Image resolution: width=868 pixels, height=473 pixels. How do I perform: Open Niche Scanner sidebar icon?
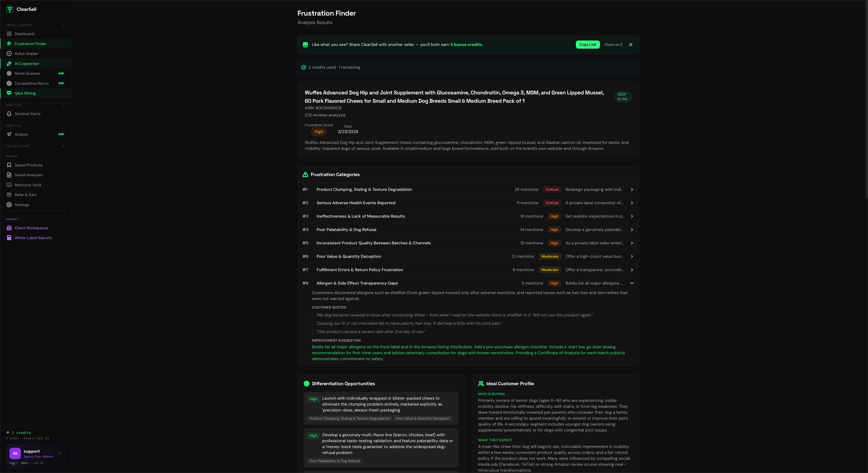pyautogui.click(x=9, y=73)
